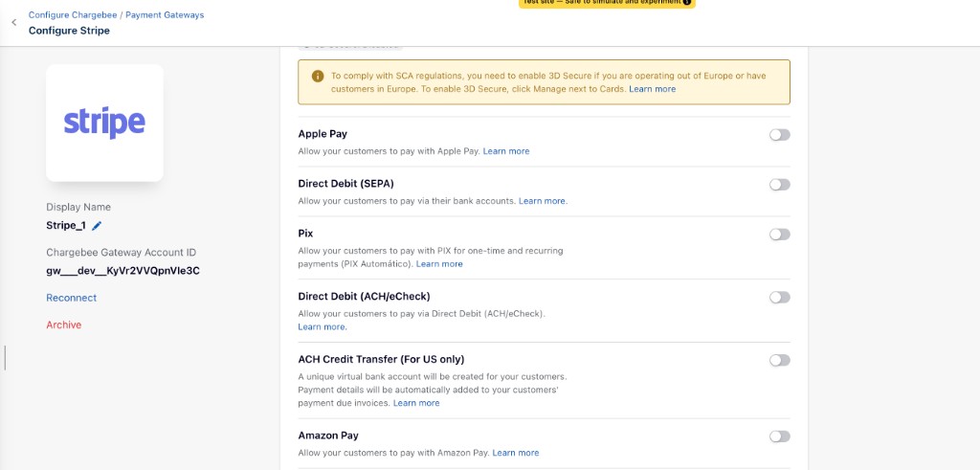Enable the Amazon Pay toggle
Image resolution: width=980 pixels, height=470 pixels.
click(x=779, y=436)
